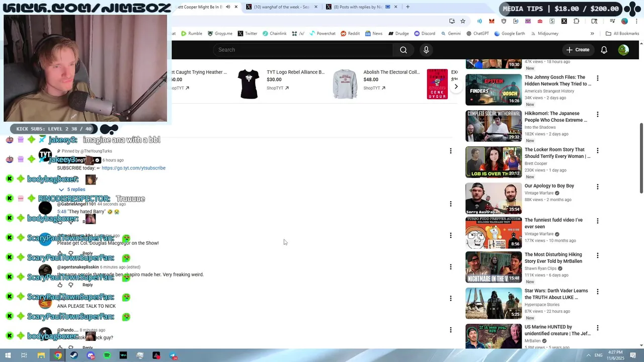Viewport: 644px width, 362px height.
Task: Open the Chrome extensions puzzle icon
Action: coord(576,21)
